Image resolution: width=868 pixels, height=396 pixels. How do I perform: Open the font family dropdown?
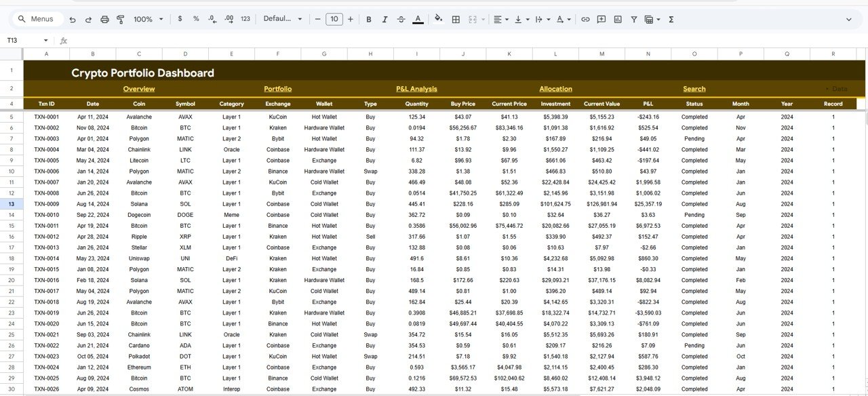click(x=280, y=19)
